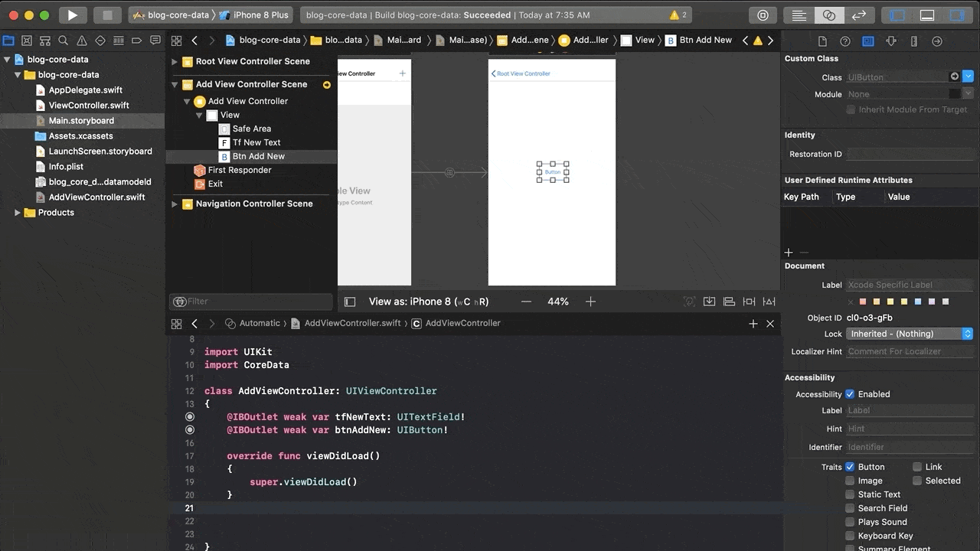Select Tf New Text in outline
This screenshot has width=980, height=551.
pos(256,142)
